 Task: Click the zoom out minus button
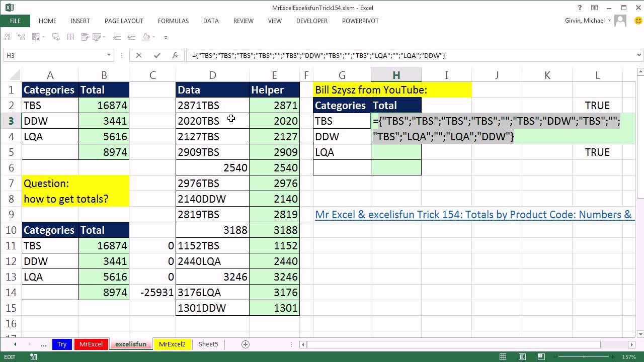[x=554, y=357]
